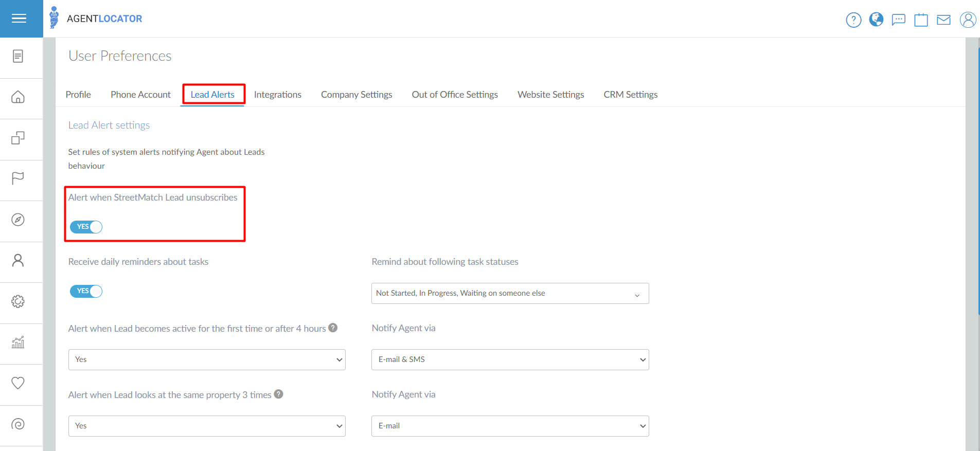This screenshot has width=980, height=451.
Task: Open the E-mail & SMS notify dropdown
Action: 510,359
